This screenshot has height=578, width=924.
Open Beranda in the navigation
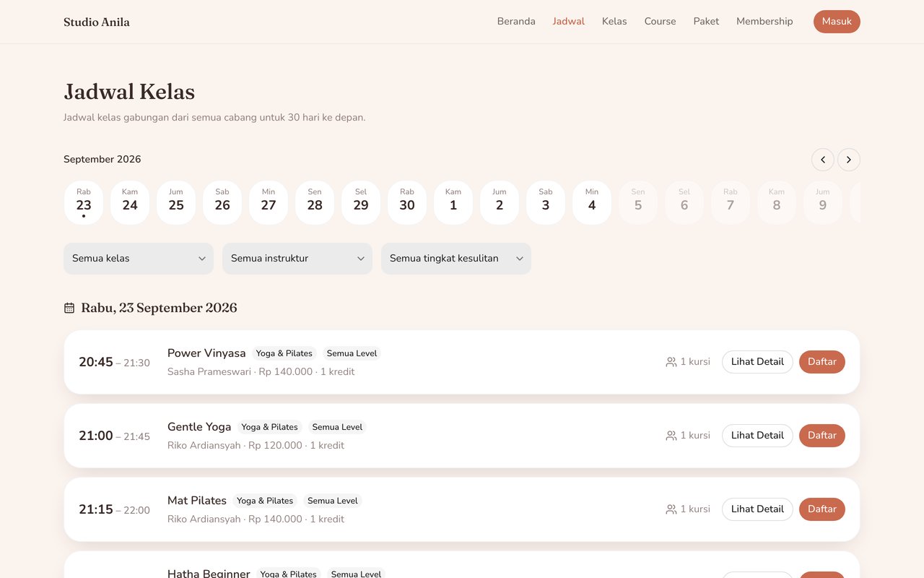pos(516,22)
